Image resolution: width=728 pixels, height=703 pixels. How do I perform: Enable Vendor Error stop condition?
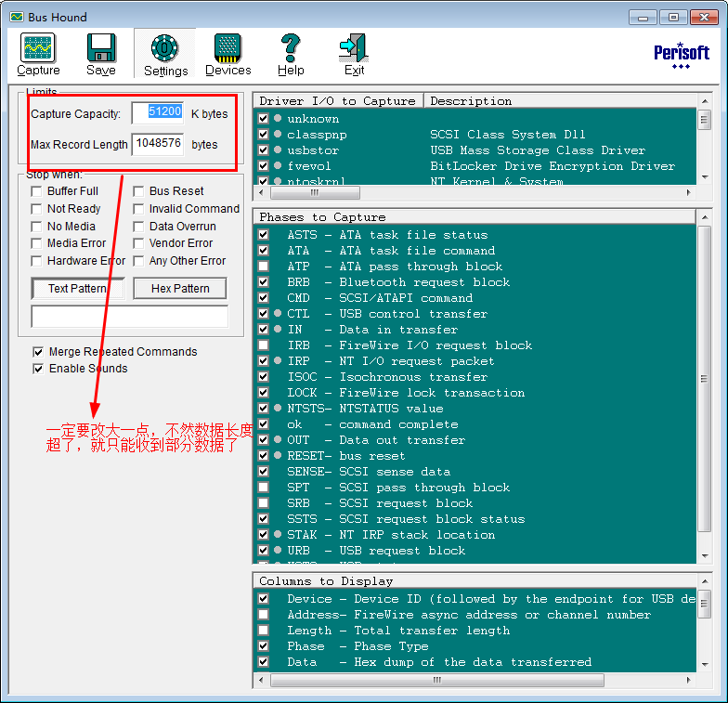138,243
